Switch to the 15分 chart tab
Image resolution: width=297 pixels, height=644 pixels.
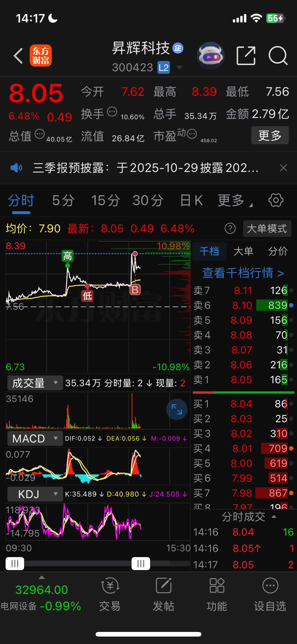105,200
